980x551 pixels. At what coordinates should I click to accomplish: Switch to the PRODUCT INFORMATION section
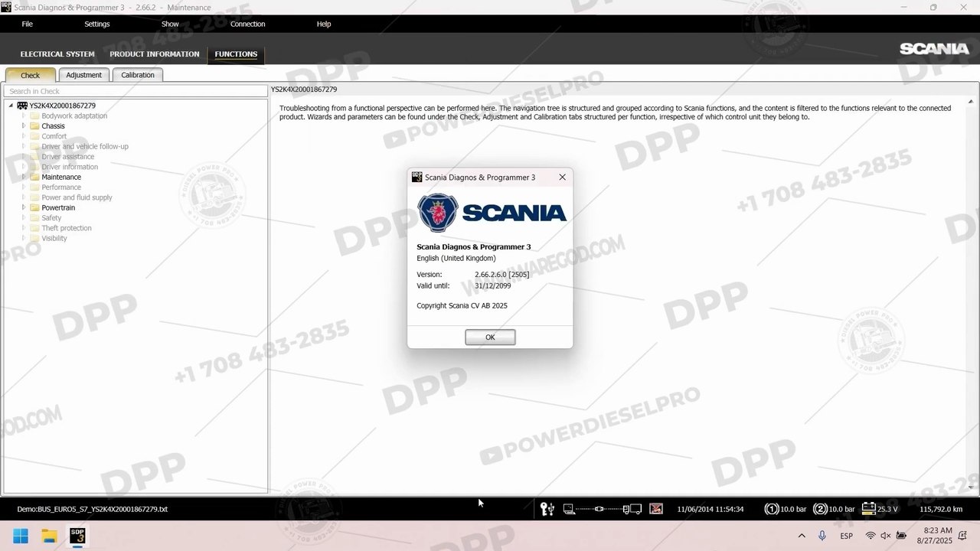[155, 54]
